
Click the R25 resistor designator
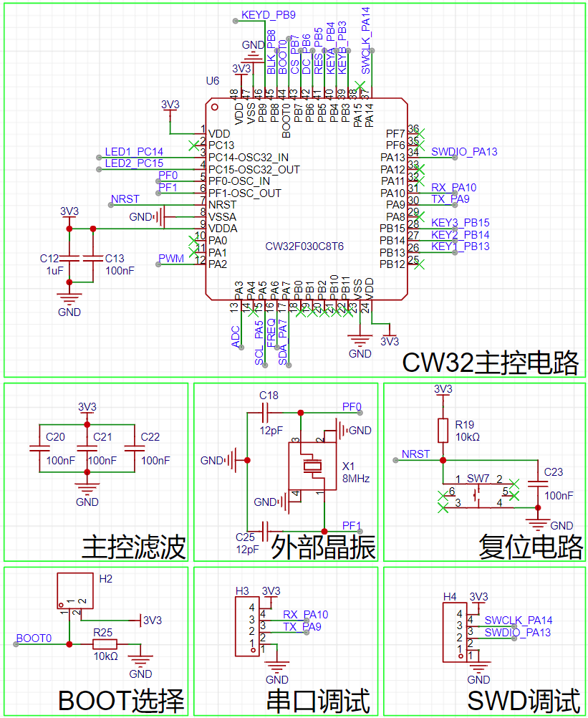102,633
